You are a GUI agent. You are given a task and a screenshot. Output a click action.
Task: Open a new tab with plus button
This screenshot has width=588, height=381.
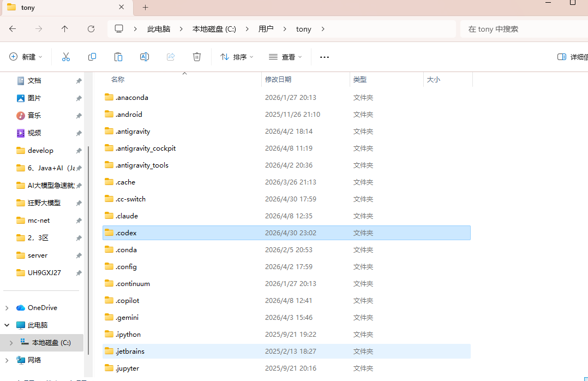(146, 7)
